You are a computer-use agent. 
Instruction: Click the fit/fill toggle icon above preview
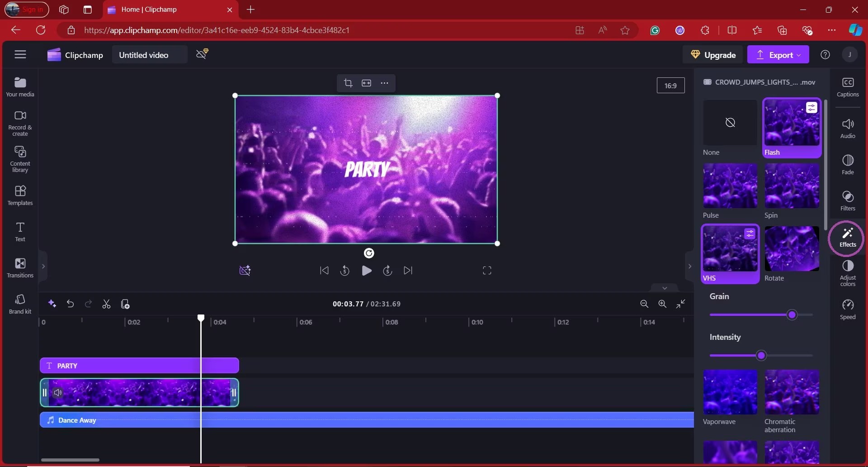(366, 83)
